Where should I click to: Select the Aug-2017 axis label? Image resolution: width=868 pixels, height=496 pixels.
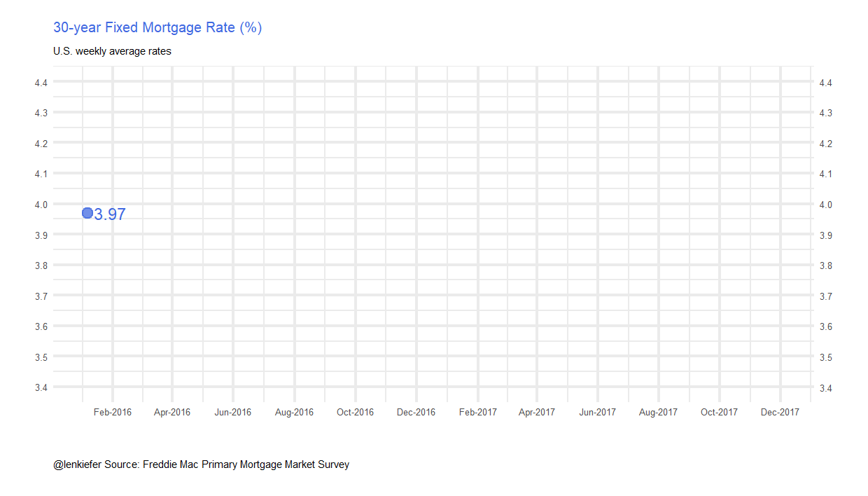pos(659,412)
